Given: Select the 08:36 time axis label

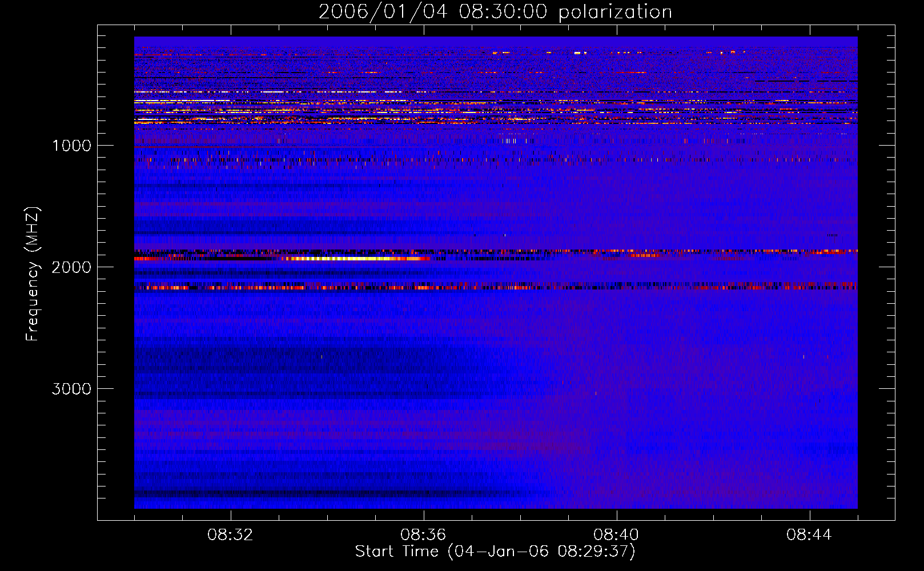Looking at the screenshot, I should pyautogui.click(x=423, y=535).
